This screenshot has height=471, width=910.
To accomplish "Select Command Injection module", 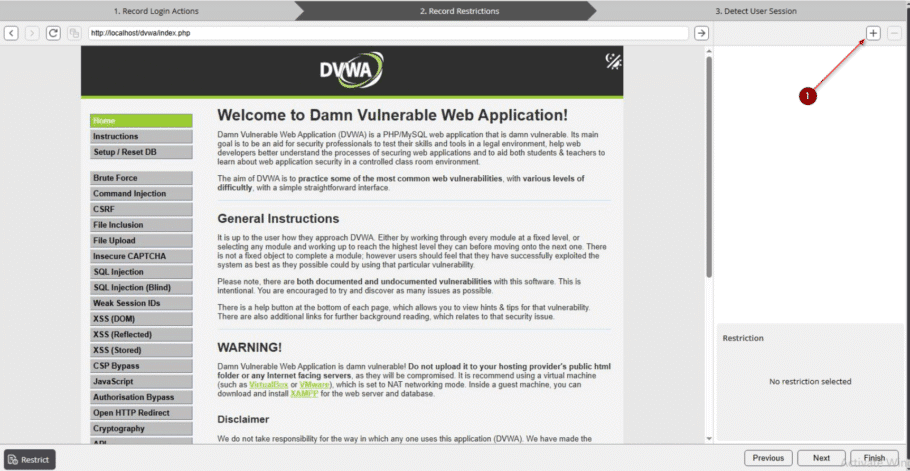I will click(x=141, y=194).
